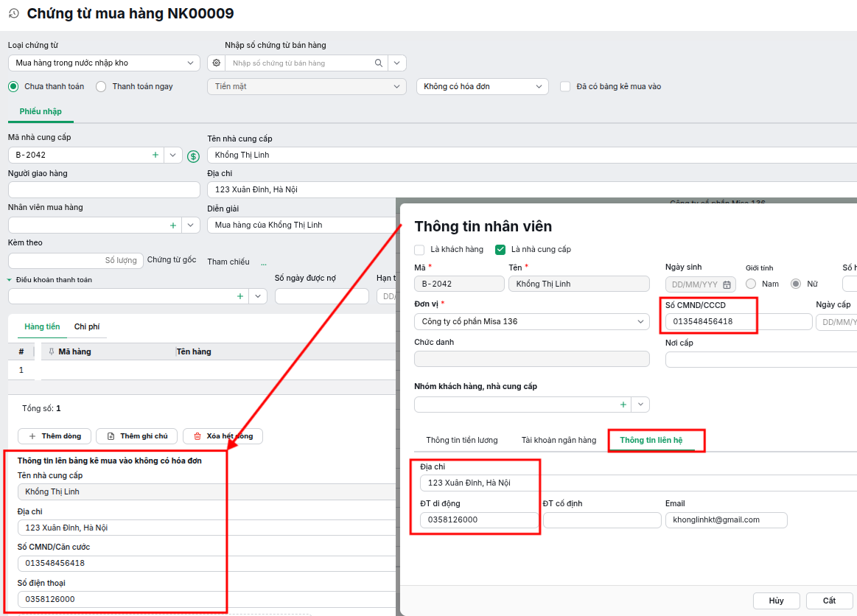Tick the Đã có bảng kê mua vào checkbox
The image size is (857, 616).
click(x=565, y=86)
